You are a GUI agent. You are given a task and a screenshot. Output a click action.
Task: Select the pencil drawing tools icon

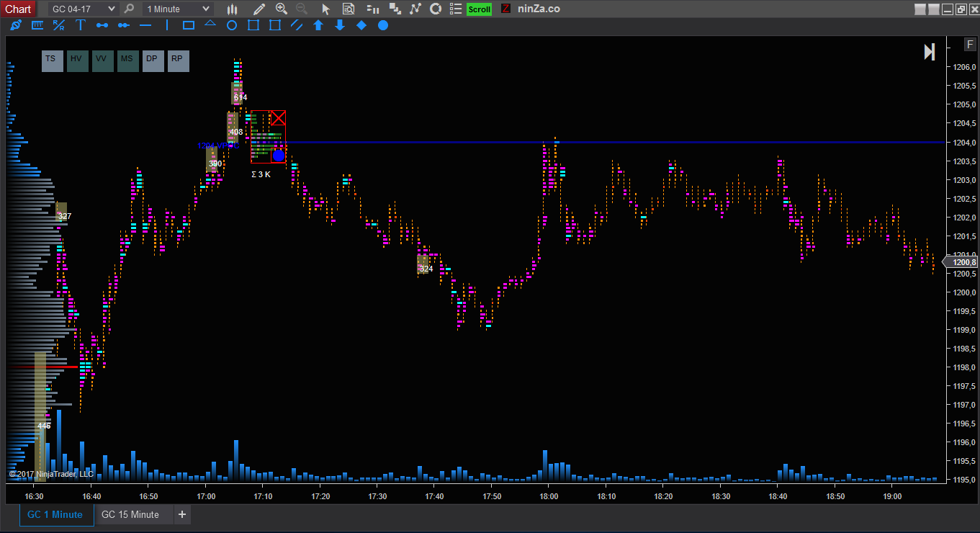coord(259,9)
